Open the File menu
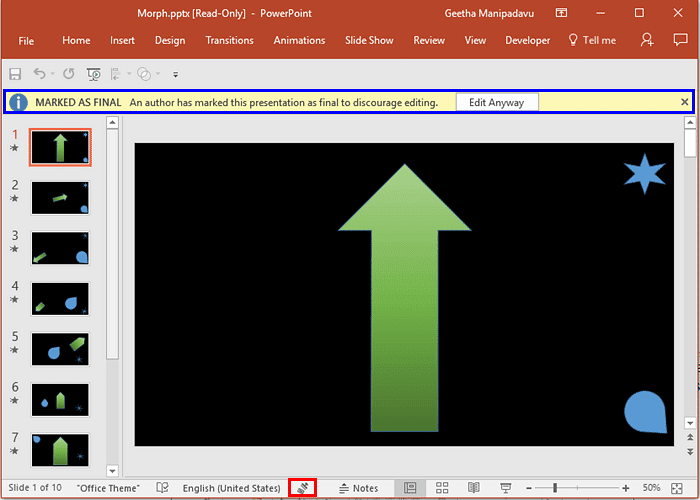 pyautogui.click(x=26, y=40)
